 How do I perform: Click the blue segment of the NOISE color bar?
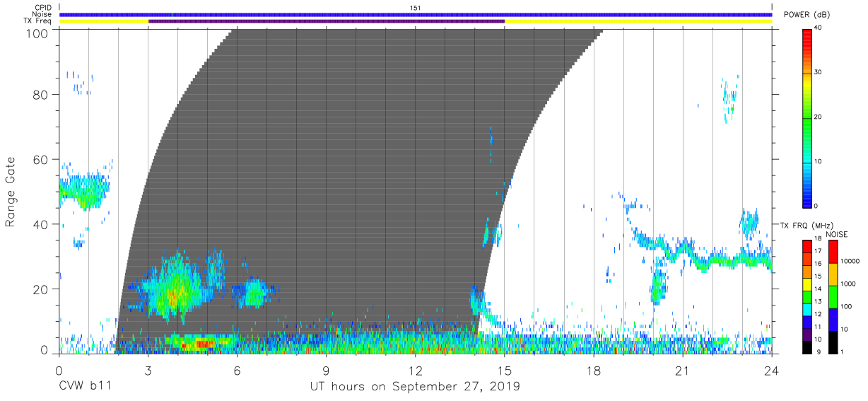833,319
